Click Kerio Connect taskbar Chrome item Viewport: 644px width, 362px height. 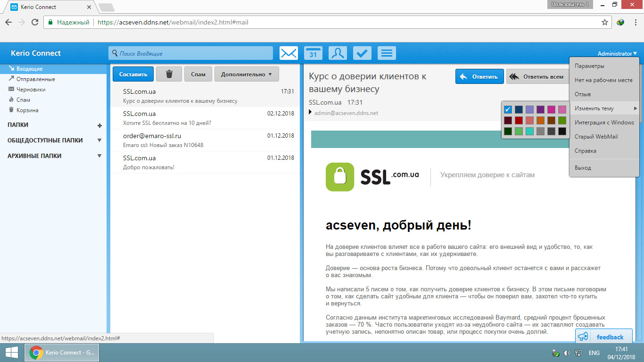[x=62, y=353]
